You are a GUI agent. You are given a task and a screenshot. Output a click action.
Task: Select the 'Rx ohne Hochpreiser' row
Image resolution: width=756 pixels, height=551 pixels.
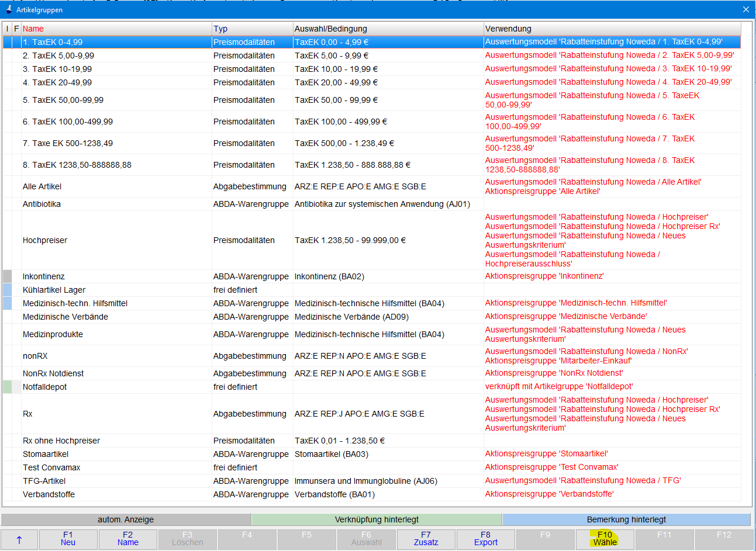point(372,441)
